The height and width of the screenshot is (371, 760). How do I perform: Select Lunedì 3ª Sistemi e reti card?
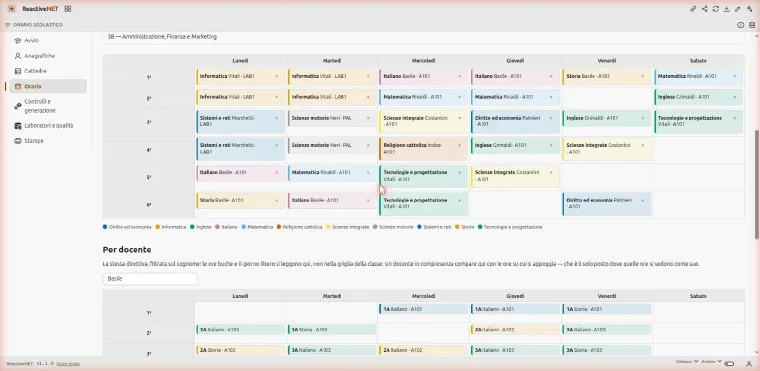click(x=240, y=121)
